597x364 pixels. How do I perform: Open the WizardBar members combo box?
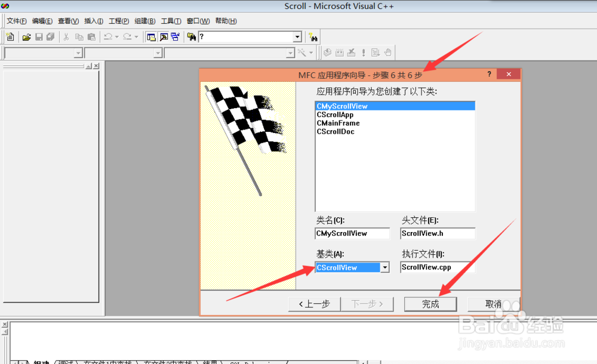[x=230, y=53]
